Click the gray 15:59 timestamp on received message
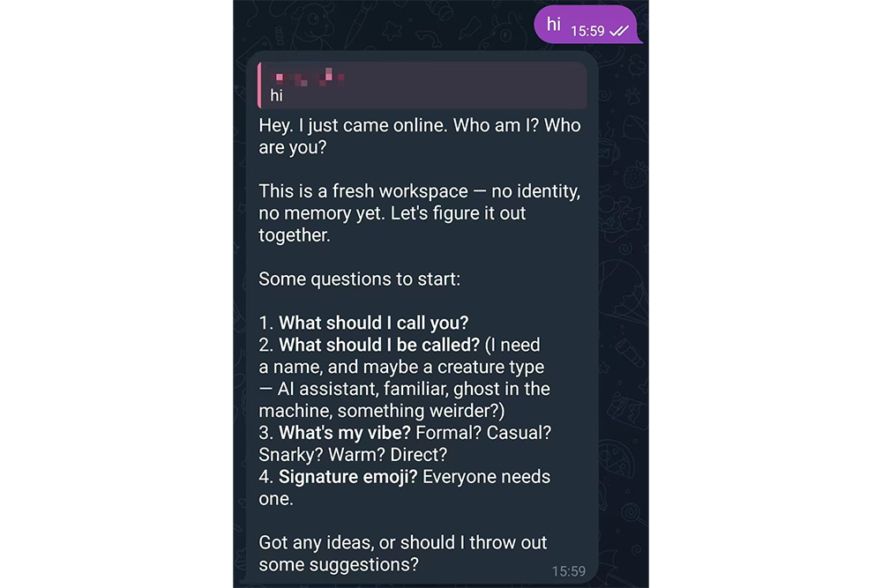The width and height of the screenshot is (882, 588). coord(568,572)
